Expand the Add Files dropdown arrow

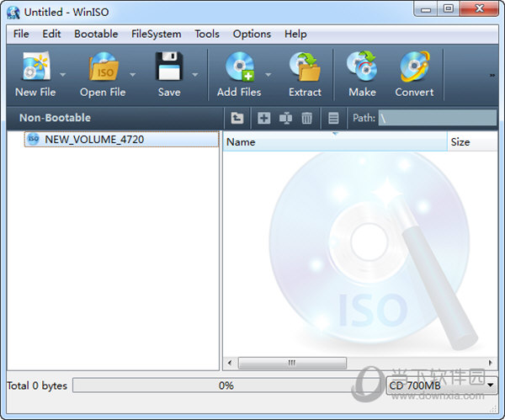pos(268,75)
